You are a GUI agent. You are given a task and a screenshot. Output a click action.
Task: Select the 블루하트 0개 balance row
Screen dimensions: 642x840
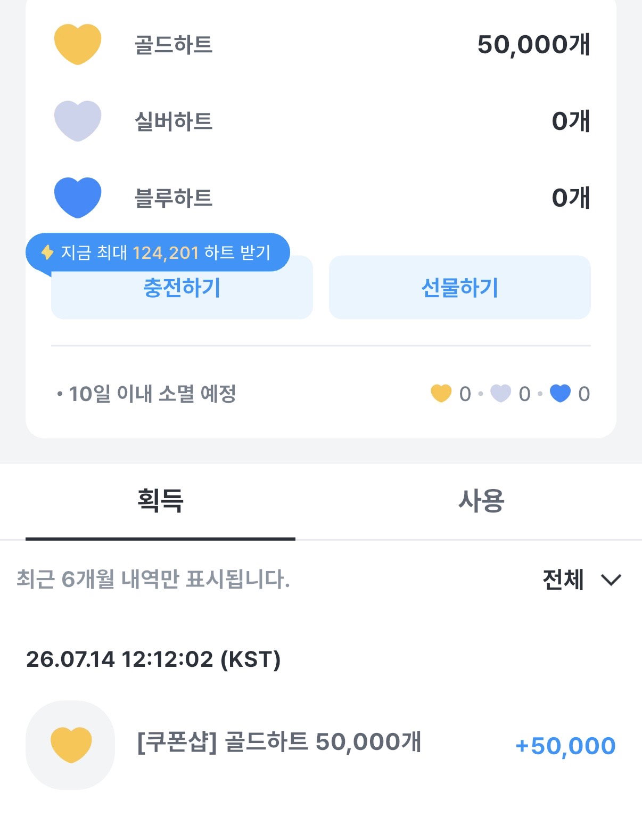(322, 198)
